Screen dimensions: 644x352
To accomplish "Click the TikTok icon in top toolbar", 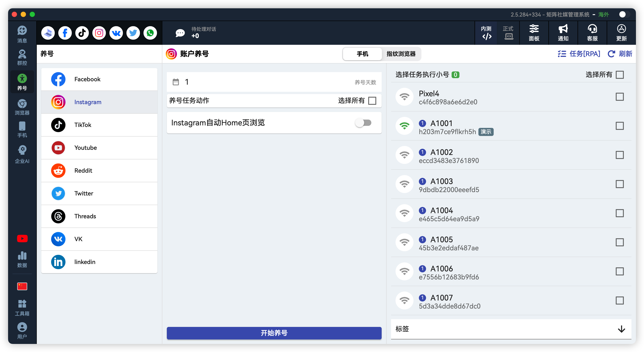I will tap(82, 33).
